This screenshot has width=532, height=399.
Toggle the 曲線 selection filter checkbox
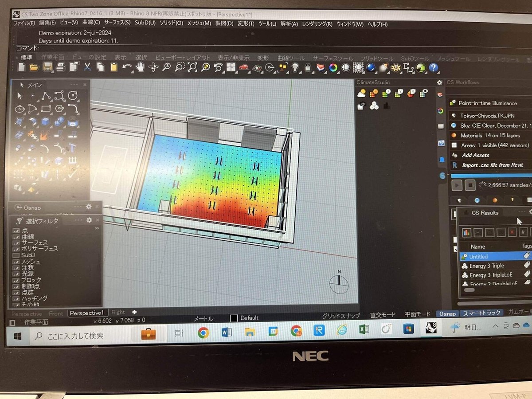pos(16,237)
